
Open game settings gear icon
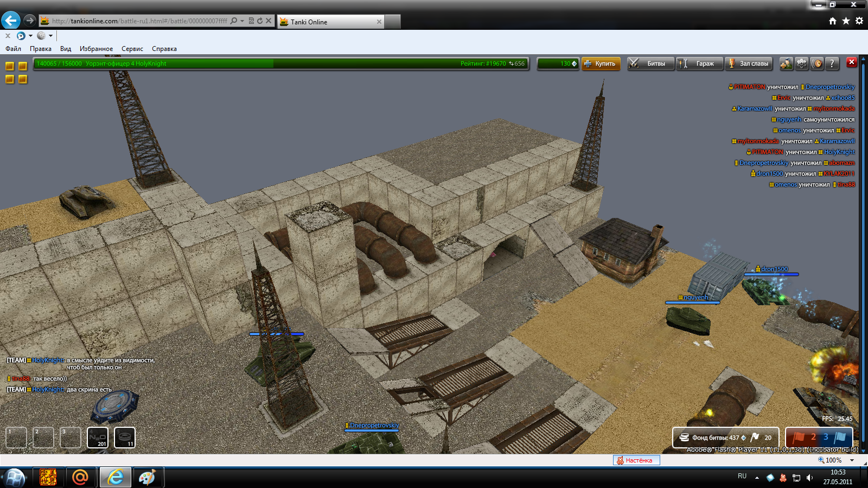coord(801,63)
